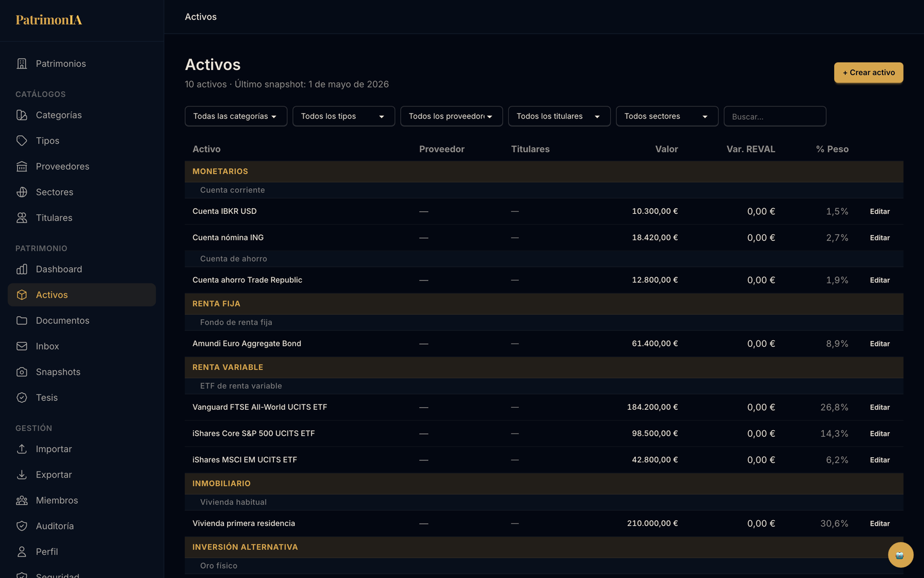Open the Tesis menu item
Screen dimensions: 924x578
tap(81, 398)
